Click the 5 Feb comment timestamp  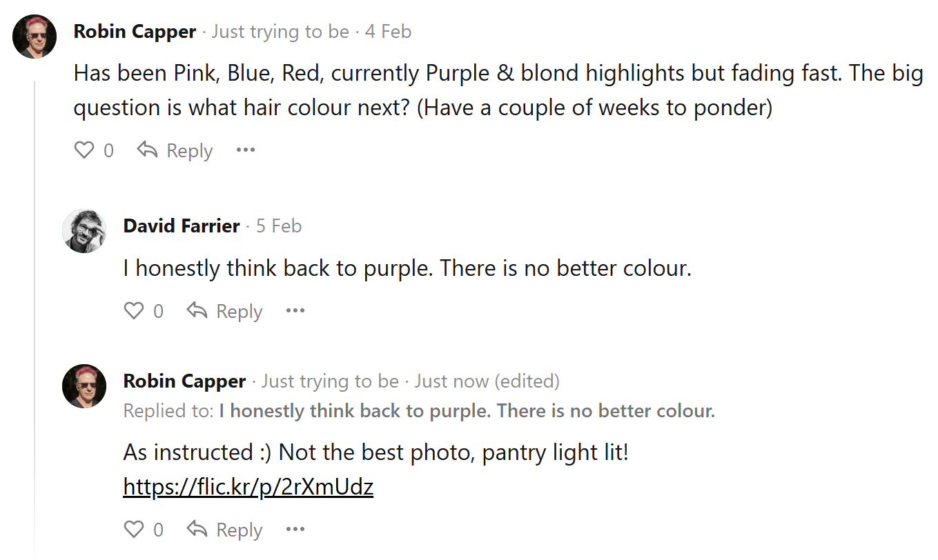pyautogui.click(x=279, y=226)
